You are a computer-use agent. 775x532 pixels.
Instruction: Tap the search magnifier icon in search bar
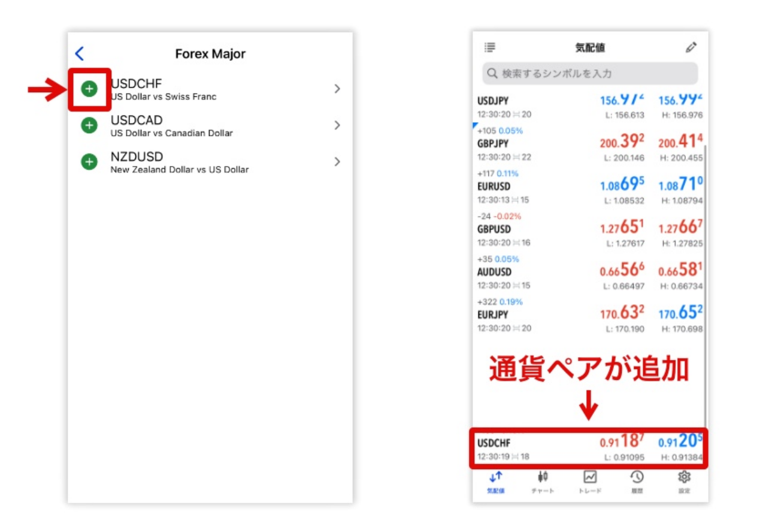click(492, 74)
